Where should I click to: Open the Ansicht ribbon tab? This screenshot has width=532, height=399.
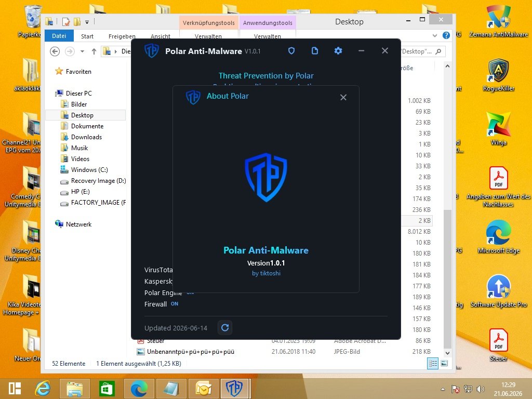(x=161, y=36)
